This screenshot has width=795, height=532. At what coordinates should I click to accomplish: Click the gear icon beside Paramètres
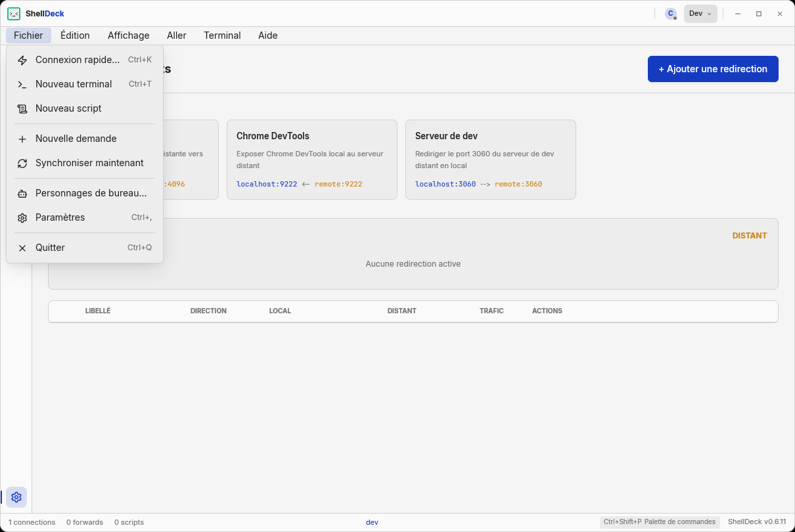(x=22, y=217)
